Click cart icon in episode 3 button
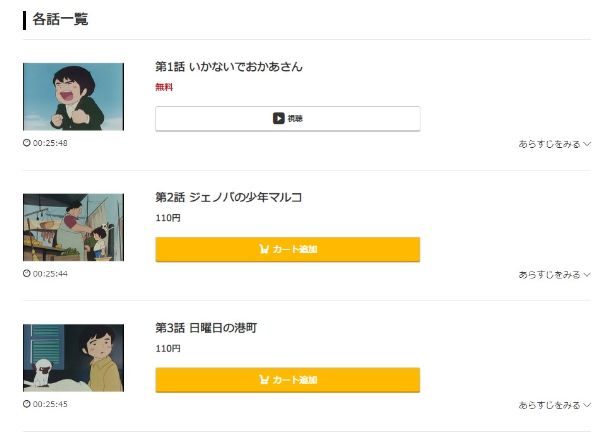The height and width of the screenshot is (438, 600). (x=264, y=380)
